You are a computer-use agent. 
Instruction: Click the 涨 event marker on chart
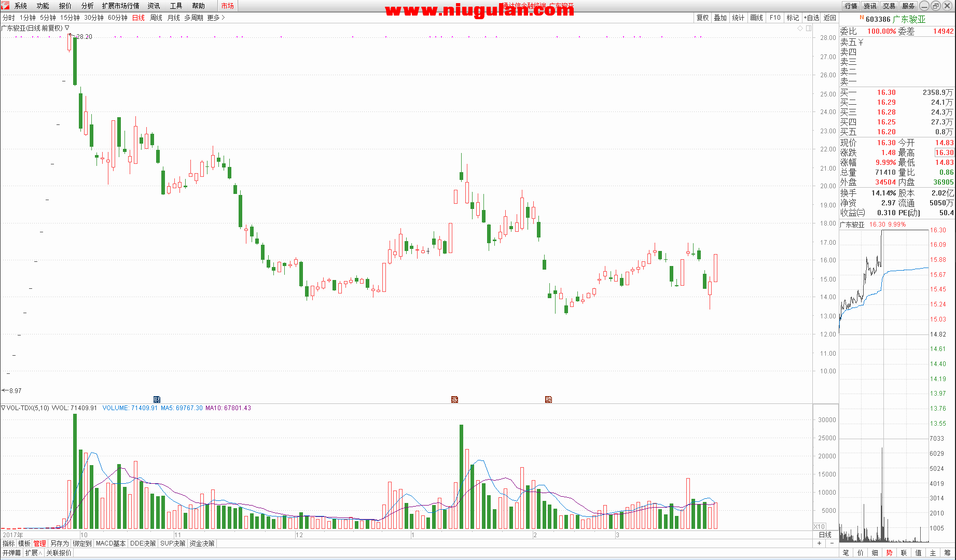455,399
